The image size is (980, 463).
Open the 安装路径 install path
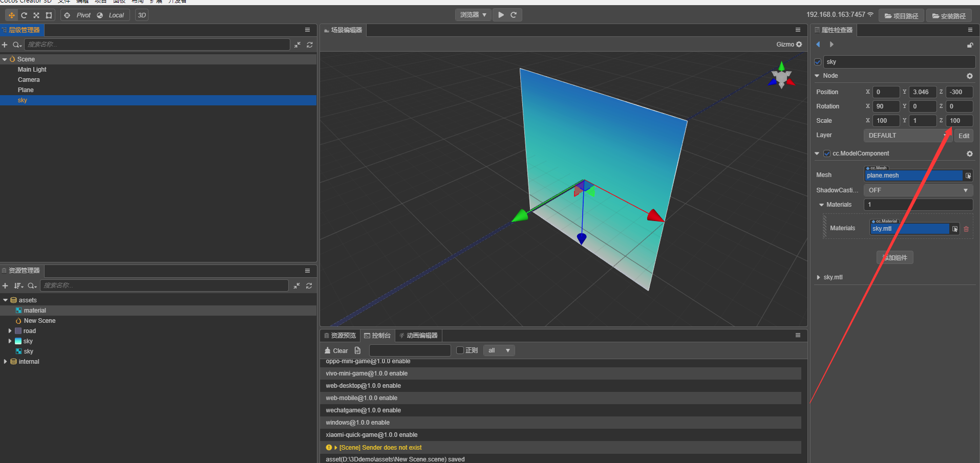click(949, 16)
